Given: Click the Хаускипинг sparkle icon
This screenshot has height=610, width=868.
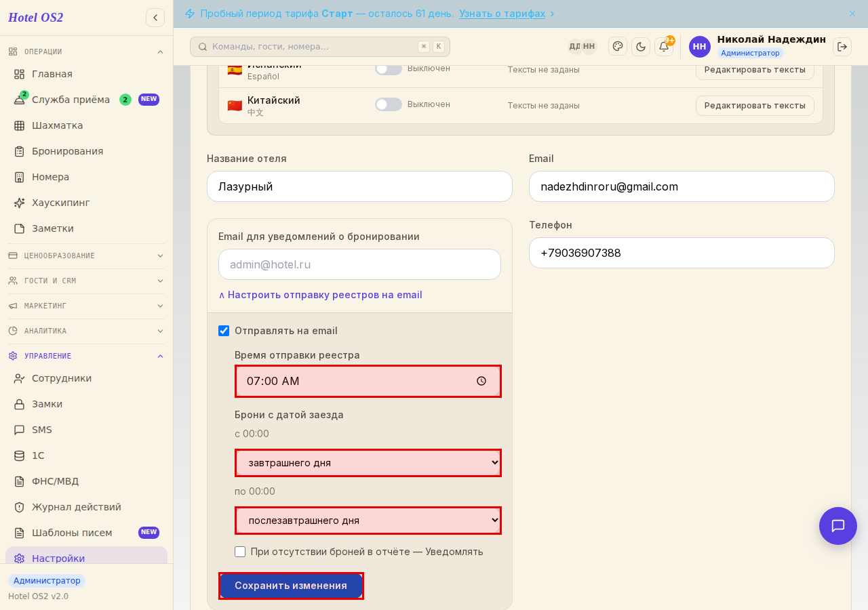Looking at the screenshot, I should tap(19, 203).
